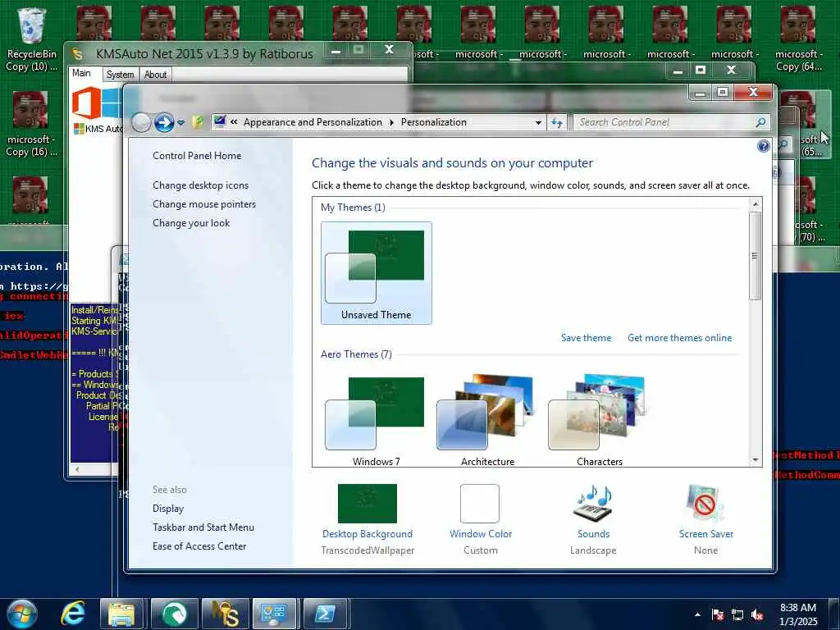Click the double chevron in address bar
840x630 pixels.
tap(234, 122)
